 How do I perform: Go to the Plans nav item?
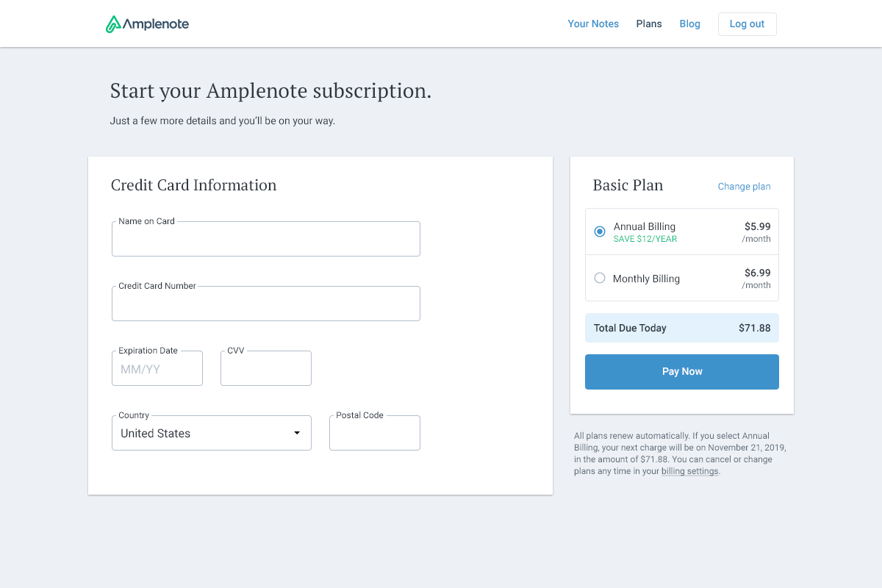649,24
